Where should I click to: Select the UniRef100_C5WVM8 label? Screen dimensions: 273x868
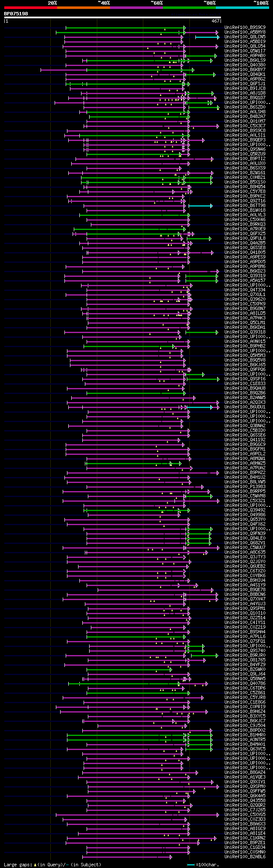coord(245,496)
